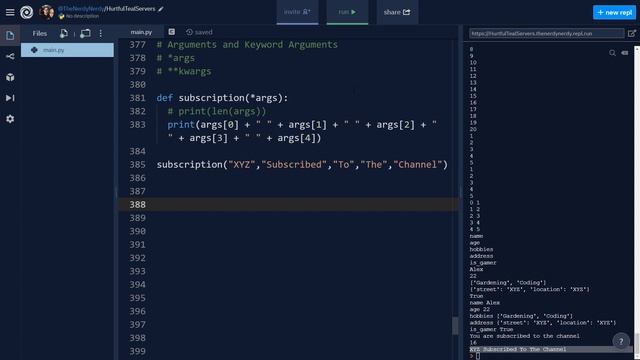Viewport: 640px width, 360px height.
Task: Open the packages cube icon
Action: point(10,77)
